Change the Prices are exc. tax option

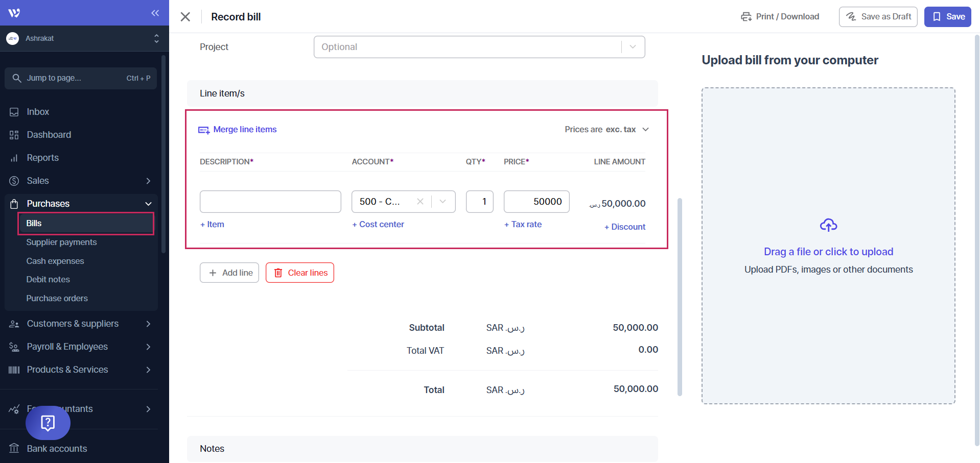pyautogui.click(x=606, y=130)
